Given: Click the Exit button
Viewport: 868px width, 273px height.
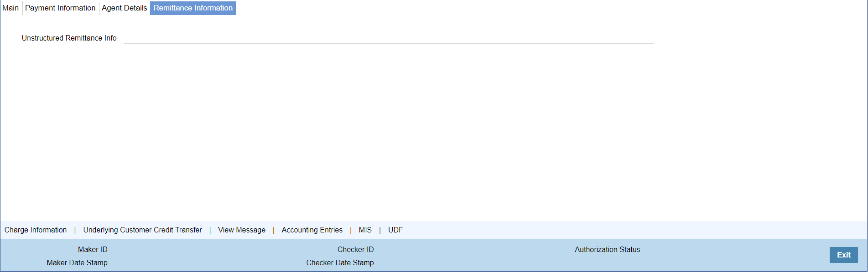Looking at the screenshot, I should [843, 255].
